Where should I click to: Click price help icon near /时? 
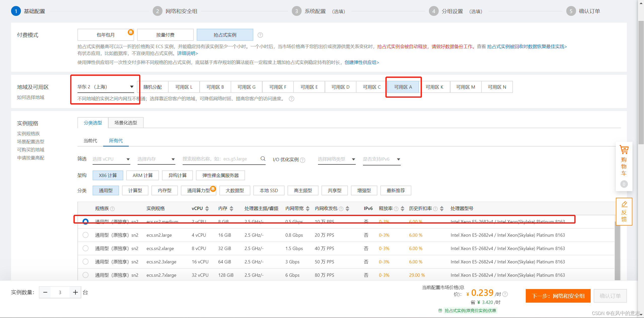click(505, 294)
